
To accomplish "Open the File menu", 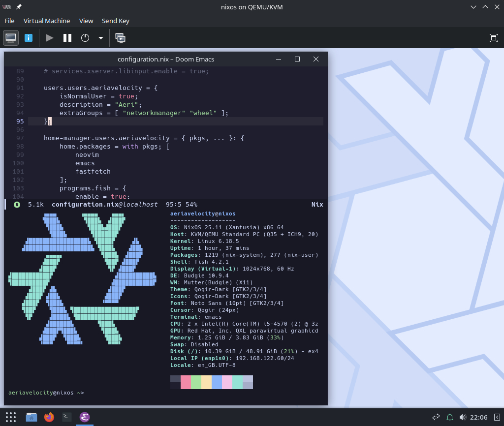I will (x=9, y=21).
